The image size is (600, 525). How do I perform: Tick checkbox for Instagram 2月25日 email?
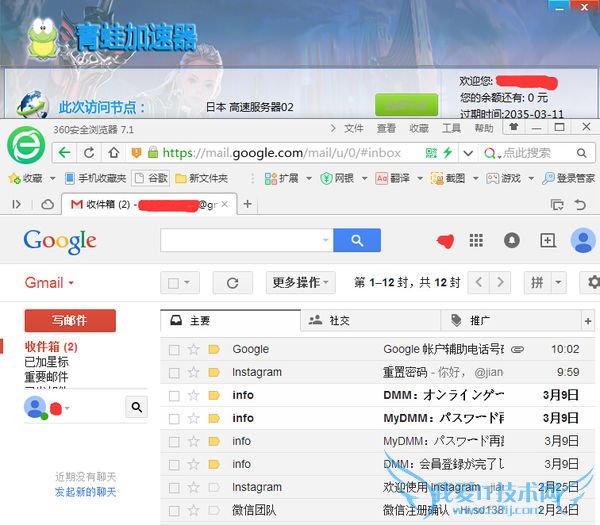tap(174, 488)
